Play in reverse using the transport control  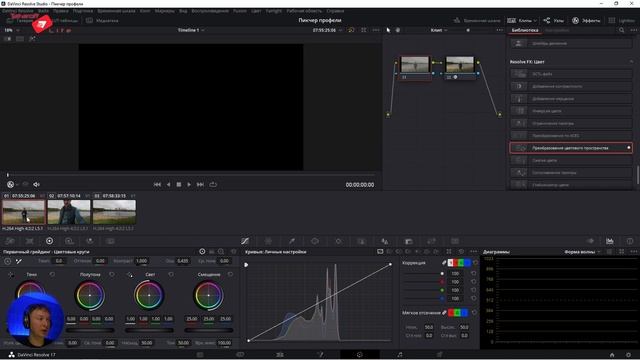(168, 184)
